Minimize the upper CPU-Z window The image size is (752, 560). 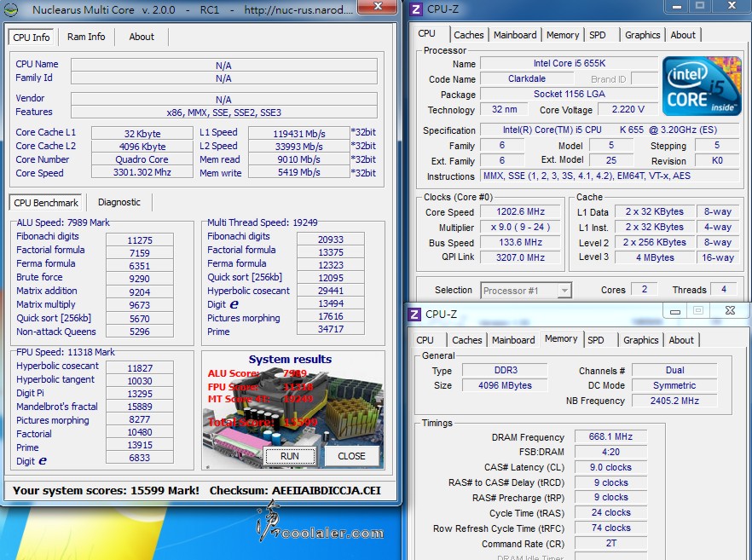click(x=677, y=6)
